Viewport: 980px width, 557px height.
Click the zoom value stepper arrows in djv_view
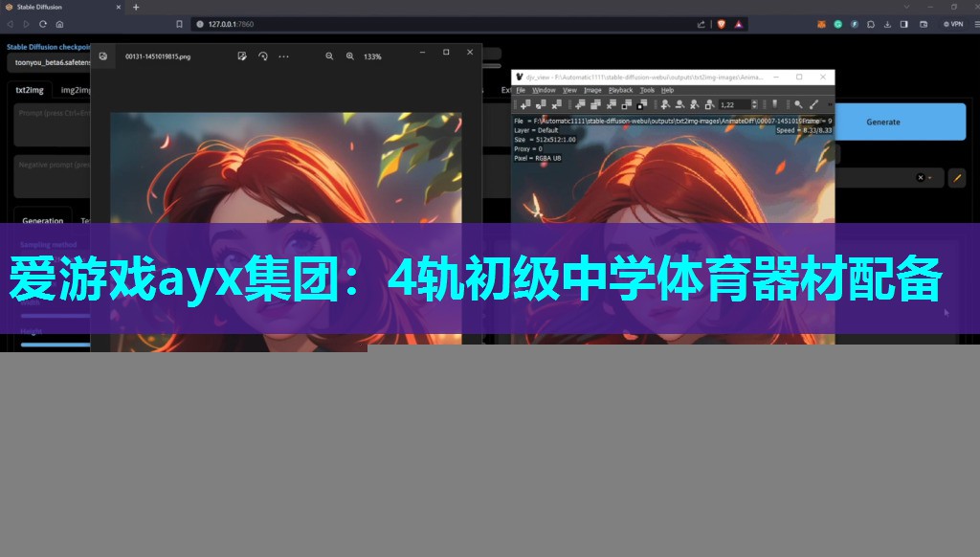point(754,104)
